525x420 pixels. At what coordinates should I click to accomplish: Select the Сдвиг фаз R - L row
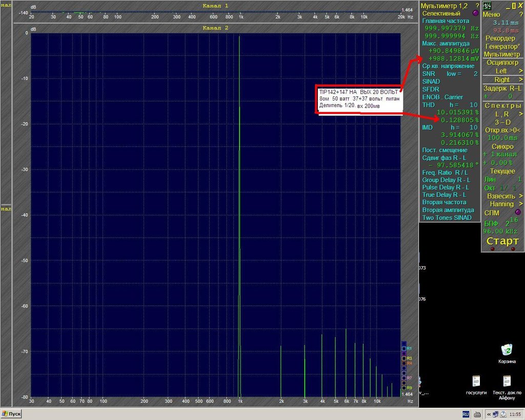444,158
